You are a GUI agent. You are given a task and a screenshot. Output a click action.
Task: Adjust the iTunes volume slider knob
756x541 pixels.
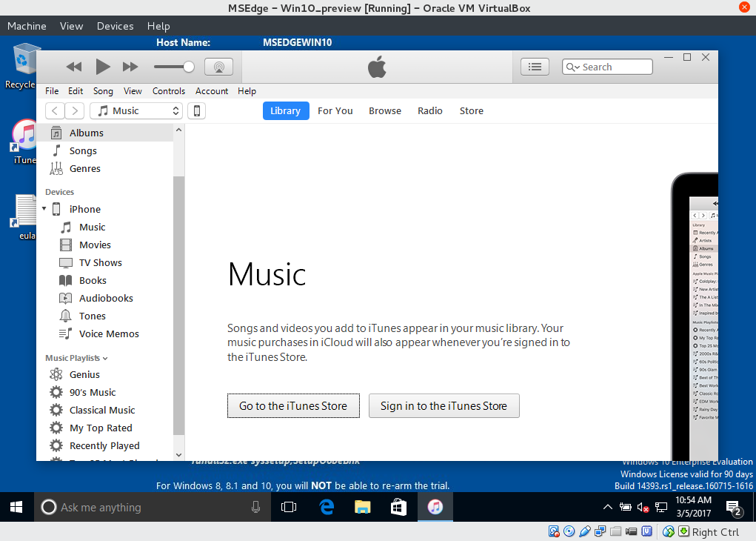click(x=189, y=67)
